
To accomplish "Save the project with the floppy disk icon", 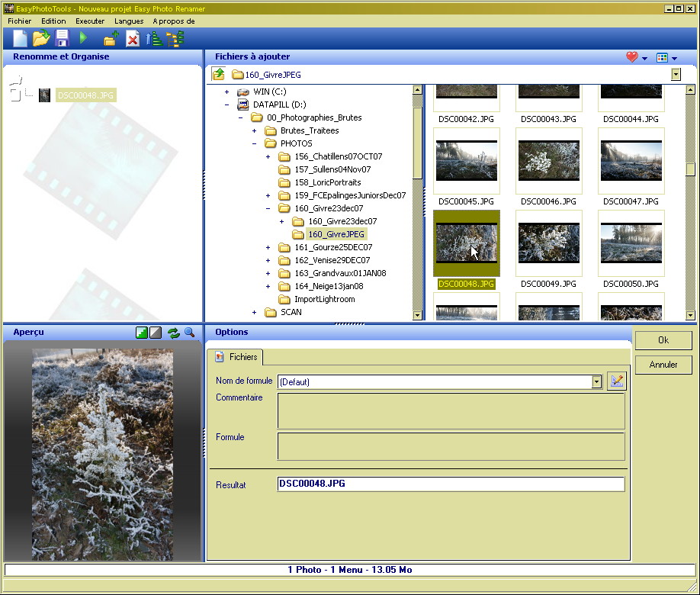I will click(62, 39).
